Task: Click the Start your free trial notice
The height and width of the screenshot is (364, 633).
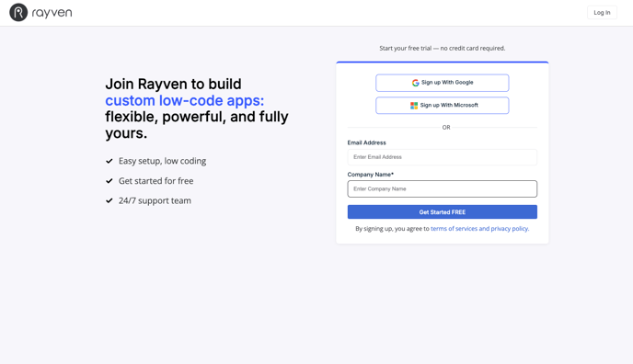Action: pos(442,49)
